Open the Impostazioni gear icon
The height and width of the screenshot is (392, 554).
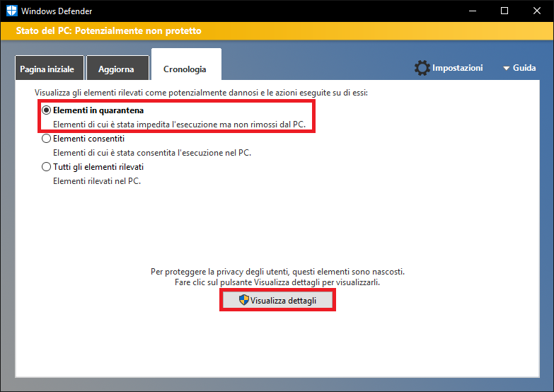(422, 68)
